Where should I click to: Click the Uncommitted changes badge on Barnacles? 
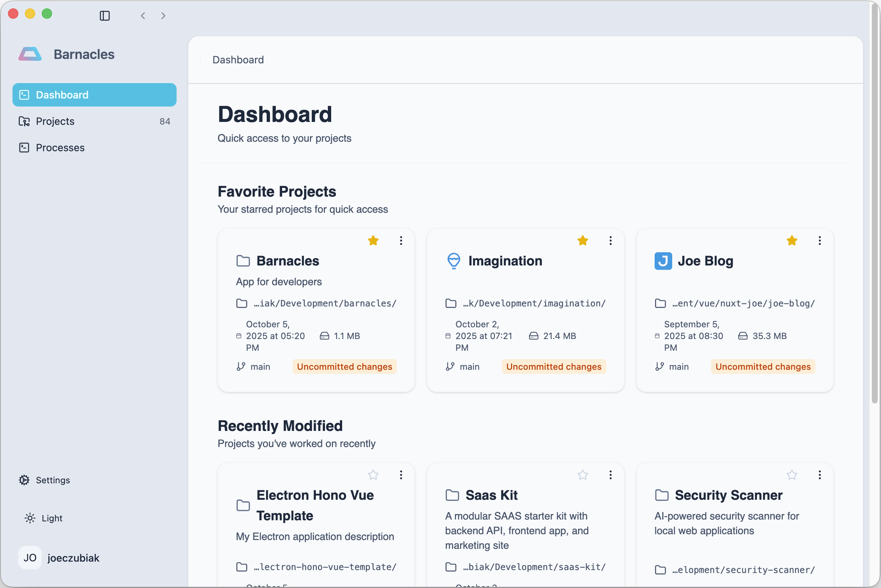tap(344, 366)
